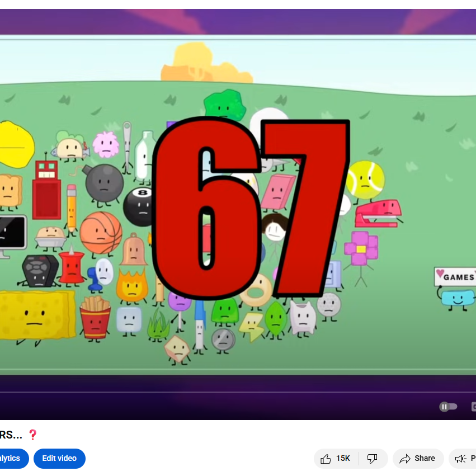
Task: Open the Share dialog
Action: click(418, 459)
